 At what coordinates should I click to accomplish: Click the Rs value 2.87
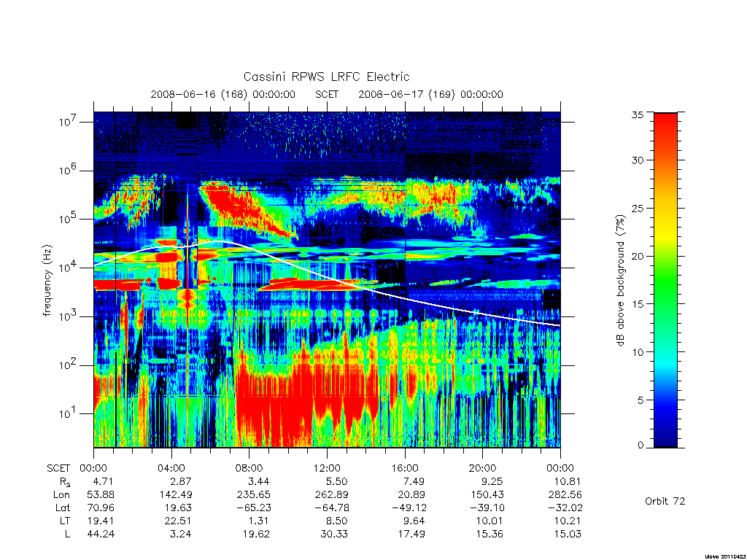coord(181,481)
